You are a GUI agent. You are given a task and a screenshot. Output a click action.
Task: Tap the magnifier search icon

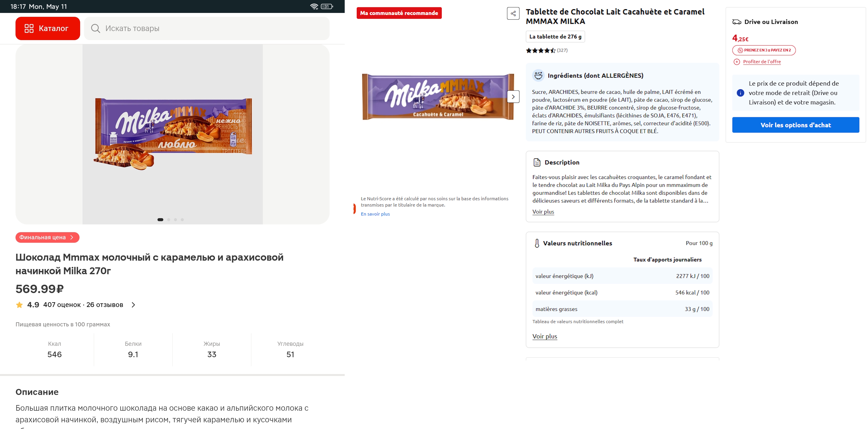[x=95, y=28]
